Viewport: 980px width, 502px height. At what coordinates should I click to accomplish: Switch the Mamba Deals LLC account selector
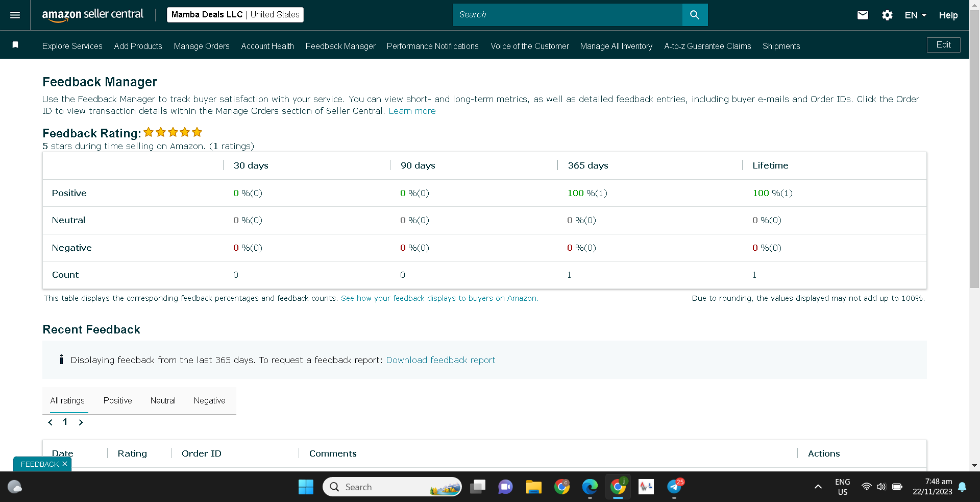point(235,15)
